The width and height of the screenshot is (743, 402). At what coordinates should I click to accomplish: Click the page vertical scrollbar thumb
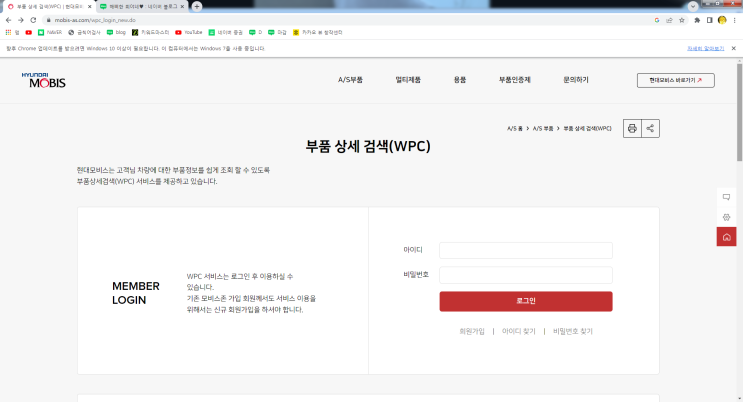click(739, 113)
